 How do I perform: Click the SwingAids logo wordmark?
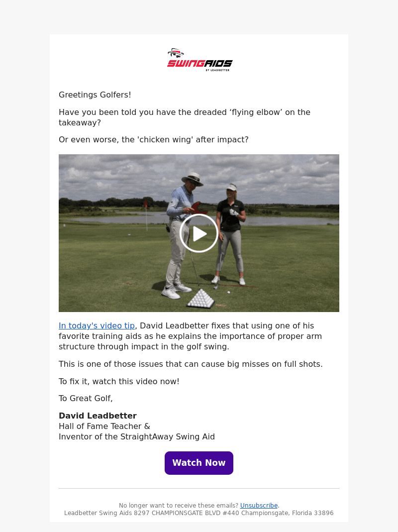tap(199, 63)
